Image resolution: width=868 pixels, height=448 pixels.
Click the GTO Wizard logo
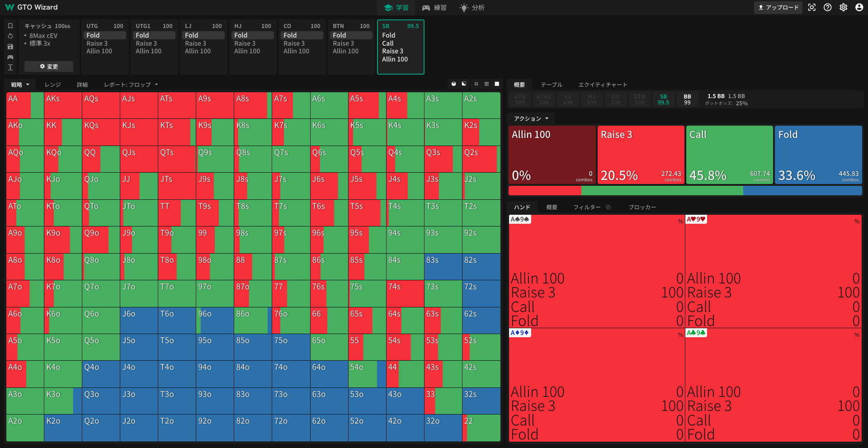click(x=31, y=7)
